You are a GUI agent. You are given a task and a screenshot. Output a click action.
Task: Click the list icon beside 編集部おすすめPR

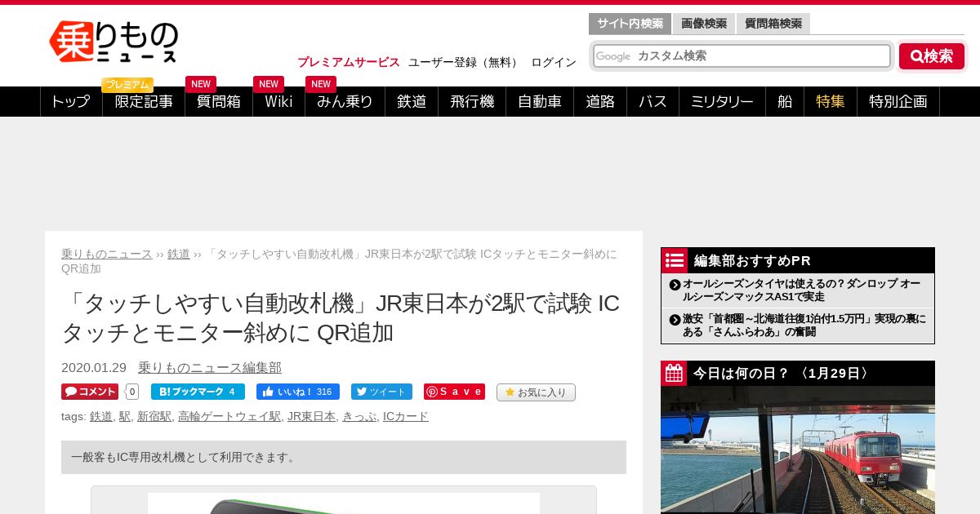click(x=675, y=260)
